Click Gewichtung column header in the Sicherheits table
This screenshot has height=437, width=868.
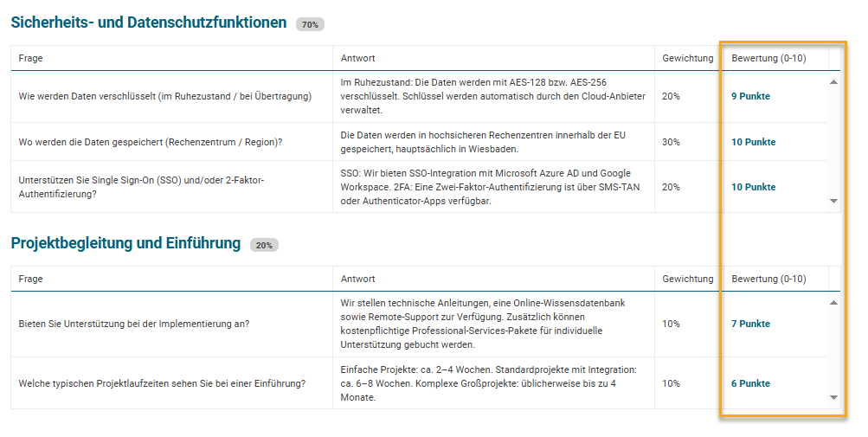point(688,58)
